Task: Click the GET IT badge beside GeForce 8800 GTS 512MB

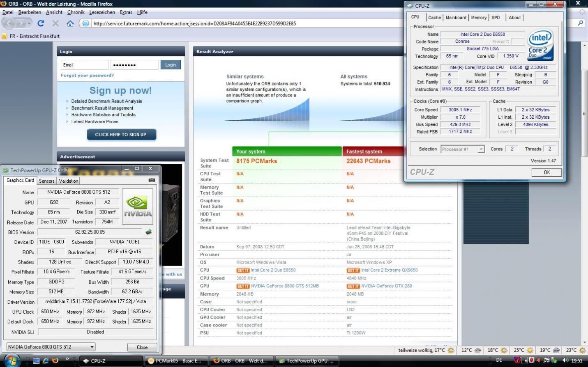Action: 243,286
